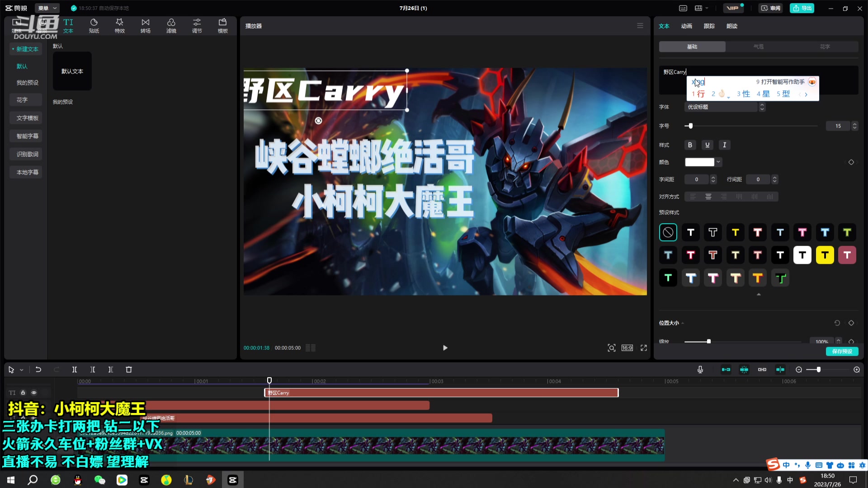868x488 pixels.
Task: Toggle bold text style
Action: (690, 145)
